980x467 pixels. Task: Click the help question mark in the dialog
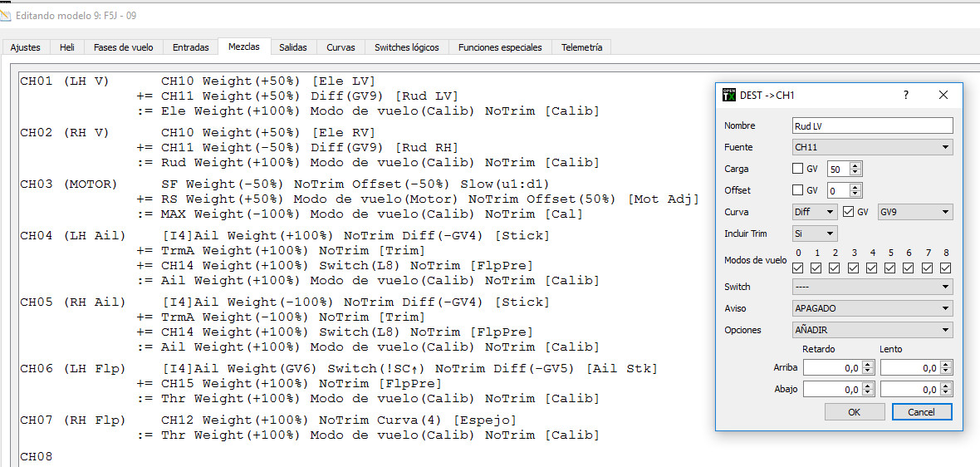(x=906, y=96)
